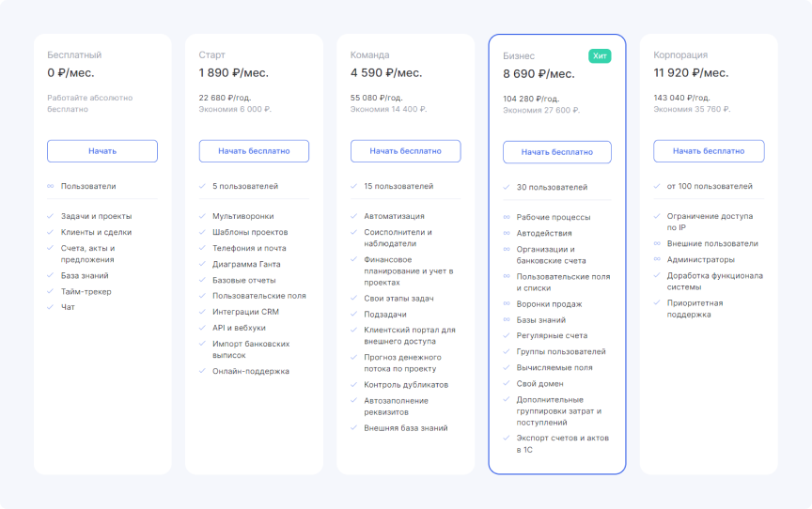This screenshot has width=812, height=509.
Task: Select the infinity icon beside "Автодействия"
Action: point(507,233)
